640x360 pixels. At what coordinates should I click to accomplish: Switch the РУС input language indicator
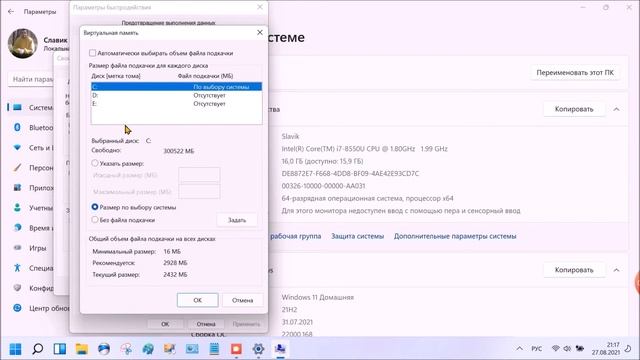pyautogui.click(x=537, y=349)
